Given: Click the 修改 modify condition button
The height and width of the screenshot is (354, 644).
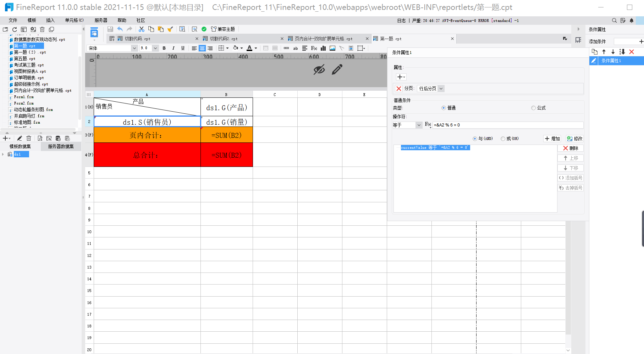Looking at the screenshot, I should click(574, 139).
